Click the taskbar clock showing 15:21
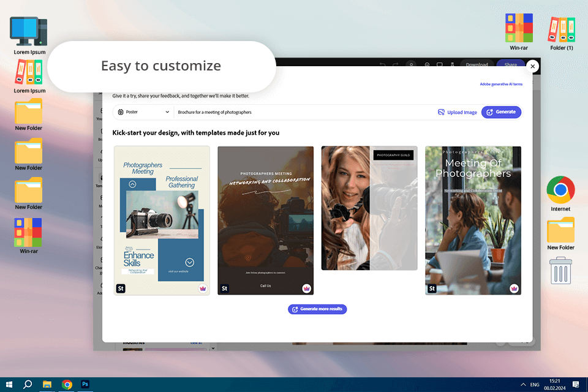 (x=555, y=385)
